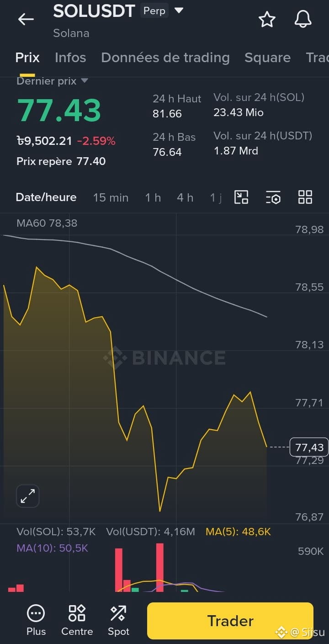Open the chart grid layout icon

click(305, 197)
